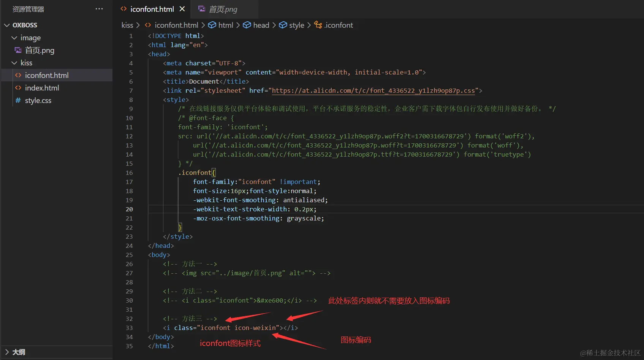Screen dimensions: 644x360
Task: Click the url line with format('truetype')
Action: (x=362, y=154)
